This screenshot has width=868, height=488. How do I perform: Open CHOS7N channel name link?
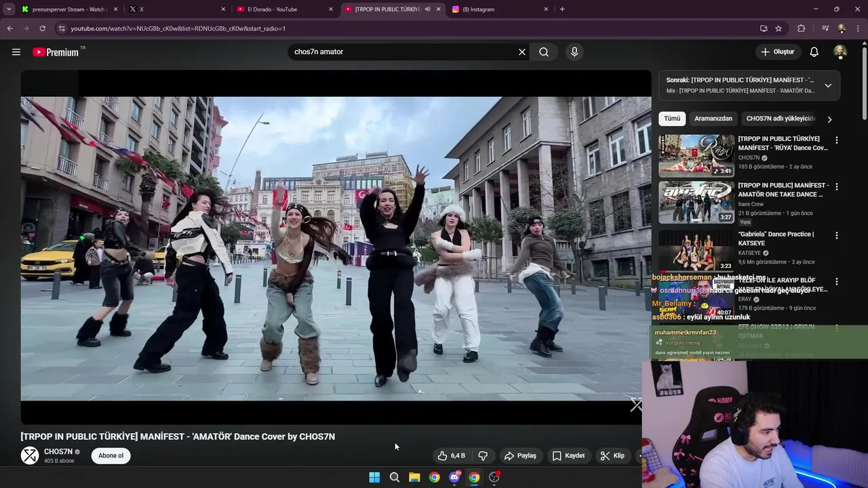pos(58,451)
